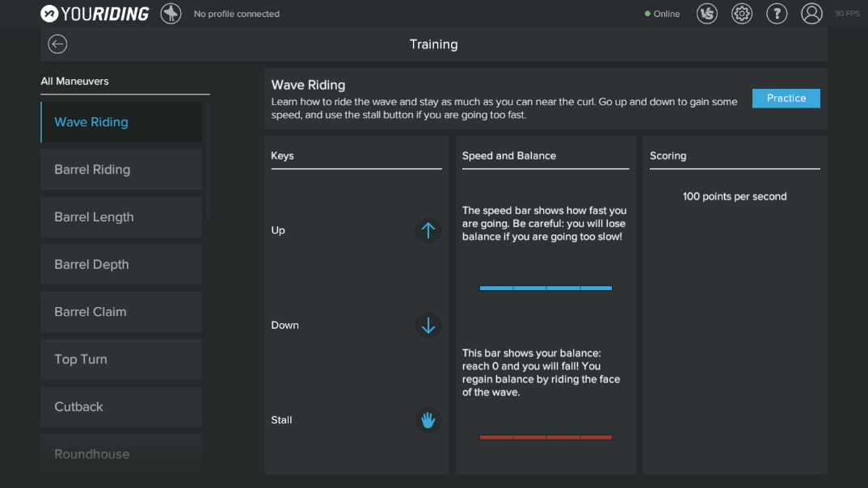Click the Down arrow key icon
Viewport: 868px width, 488px height.
(x=428, y=326)
